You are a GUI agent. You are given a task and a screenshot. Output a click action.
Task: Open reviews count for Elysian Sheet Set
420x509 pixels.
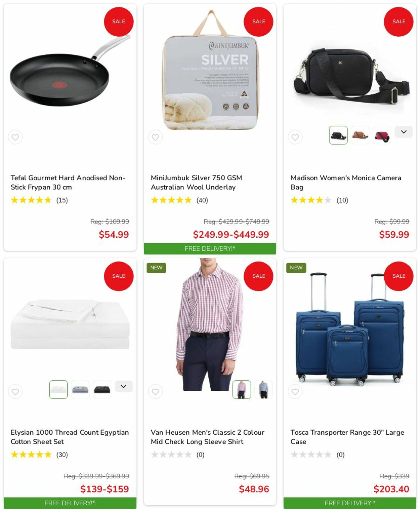pyautogui.click(x=62, y=455)
